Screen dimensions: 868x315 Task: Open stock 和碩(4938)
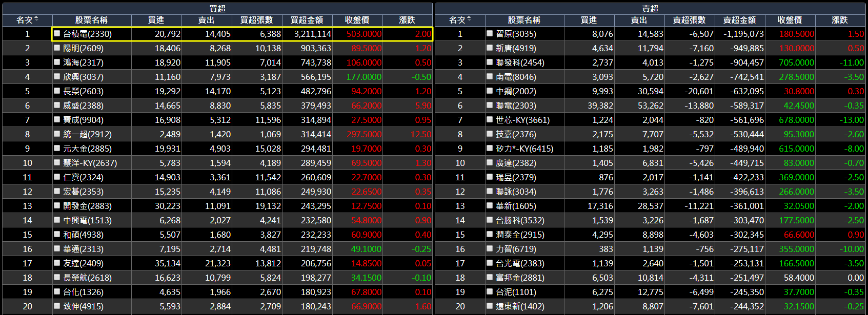(83, 235)
